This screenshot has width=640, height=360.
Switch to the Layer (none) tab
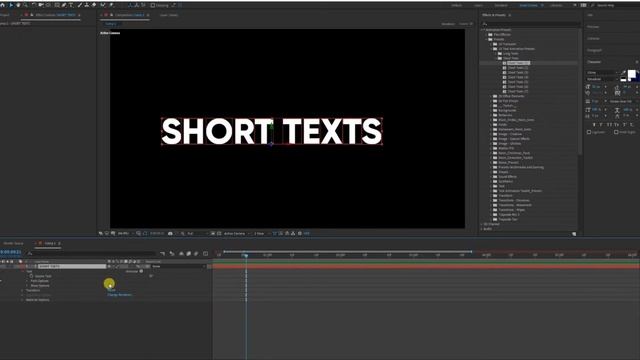pos(169,15)
